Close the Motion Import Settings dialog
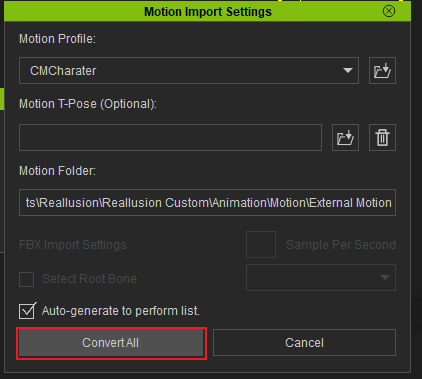This screenshot has height=379, width=422. [x=389, y=11]
